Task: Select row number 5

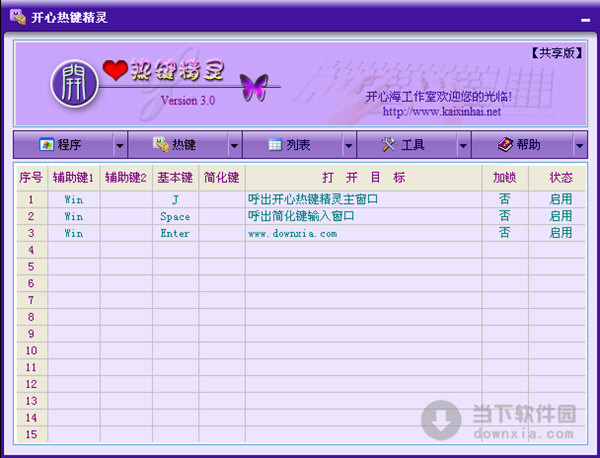Action: point(31,267)
